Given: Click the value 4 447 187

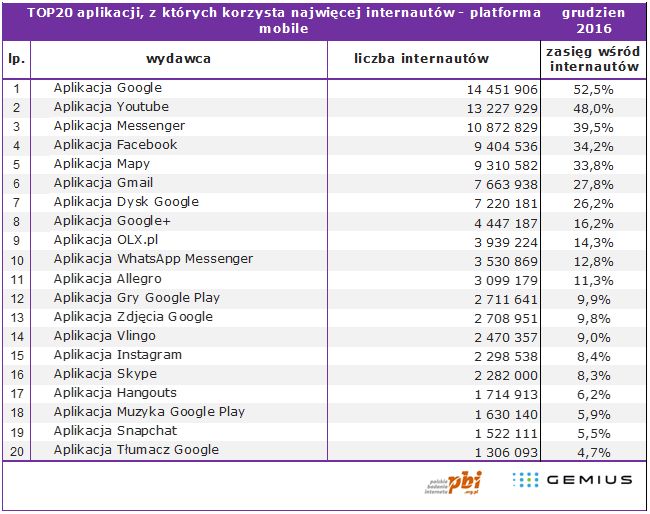Looking at the screenshot, I should [x=506, y=224].
